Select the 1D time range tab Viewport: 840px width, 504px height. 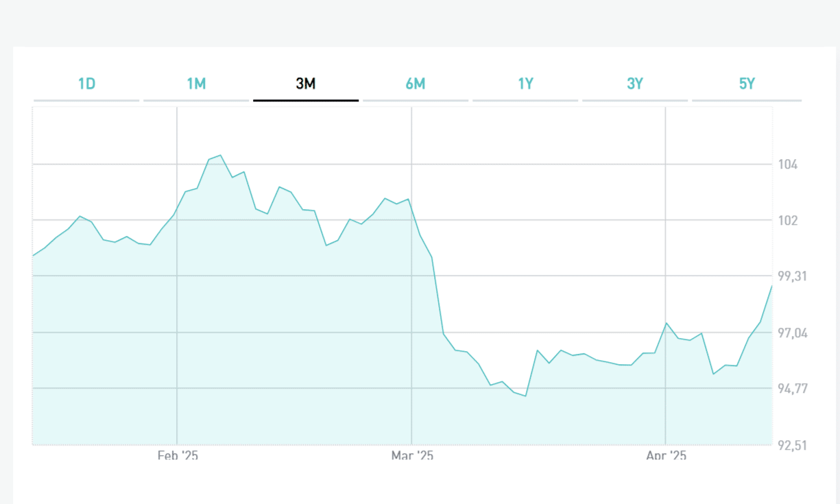coord(86,84)
